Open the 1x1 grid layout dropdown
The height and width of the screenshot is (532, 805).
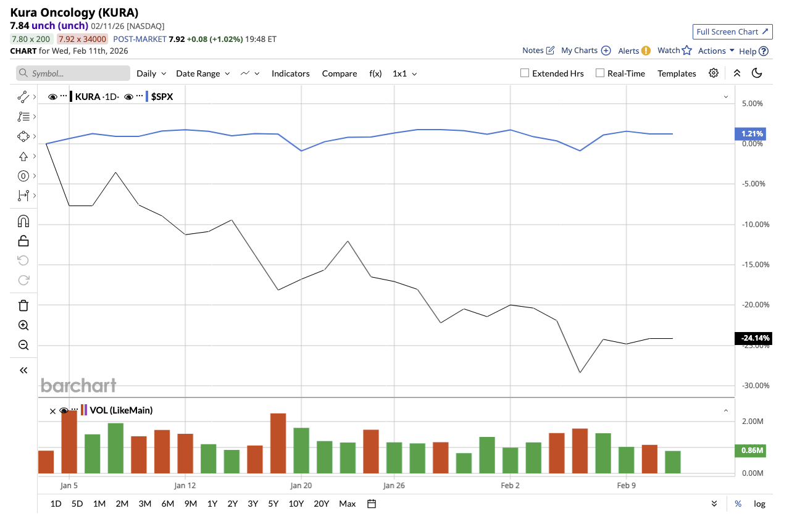pos(405,73)
